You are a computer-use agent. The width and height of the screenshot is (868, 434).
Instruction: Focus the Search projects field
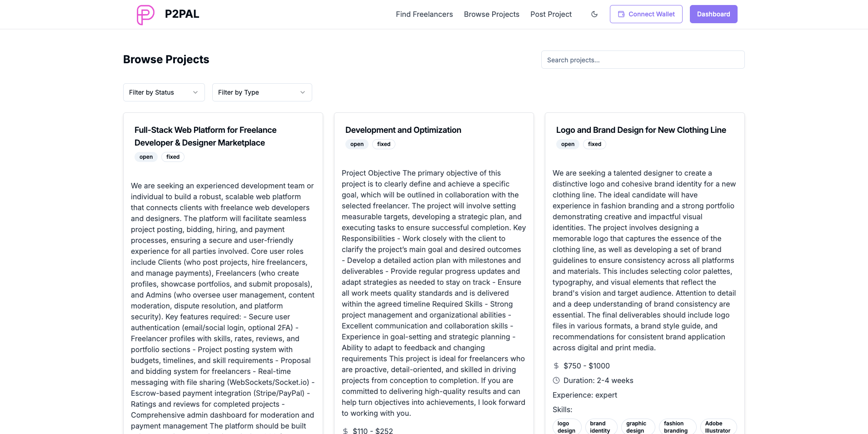[643, 60]
